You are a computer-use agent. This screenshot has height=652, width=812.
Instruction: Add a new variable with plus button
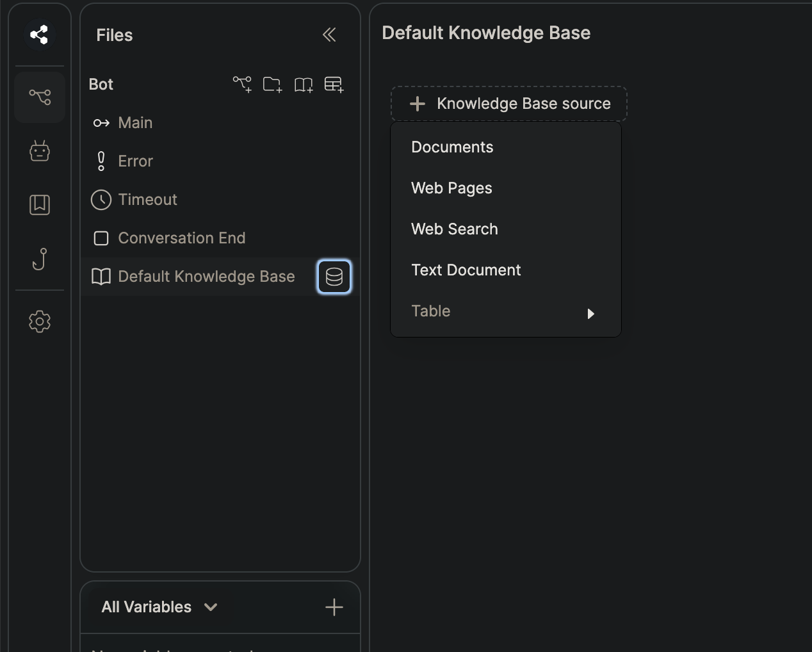pos(334,607)
